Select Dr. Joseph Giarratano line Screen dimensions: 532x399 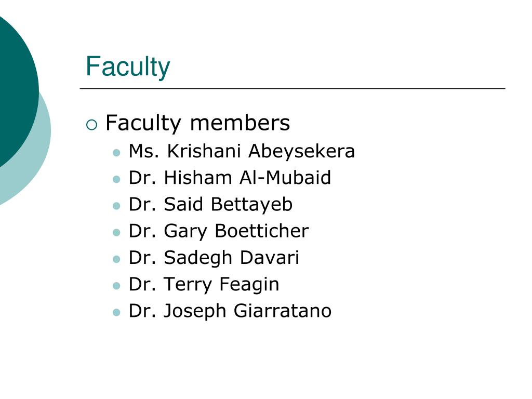click(x=230, y=311)
